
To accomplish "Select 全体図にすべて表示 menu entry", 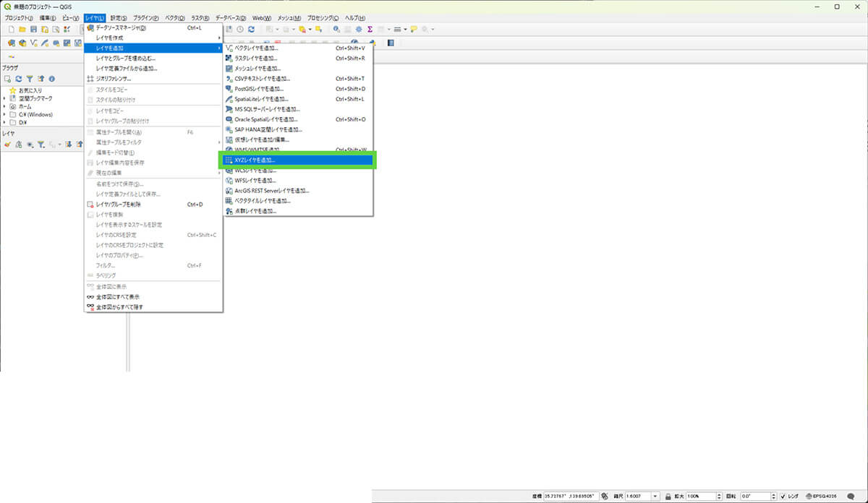I will (153, 297).
